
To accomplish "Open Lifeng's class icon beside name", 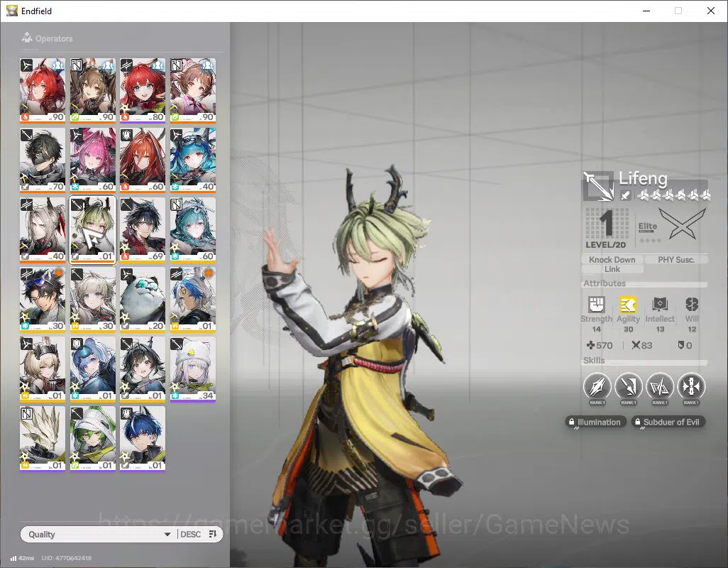I will pos(598,186).
